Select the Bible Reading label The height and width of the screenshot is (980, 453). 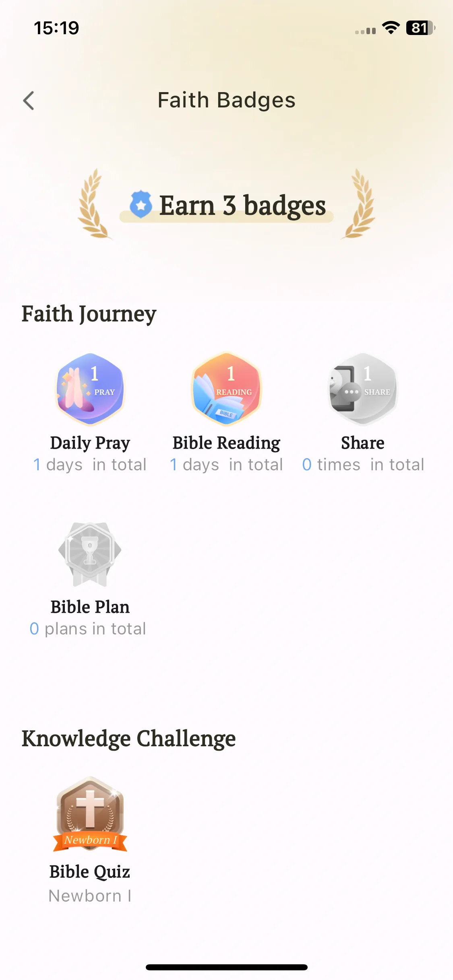click(226, 443)
